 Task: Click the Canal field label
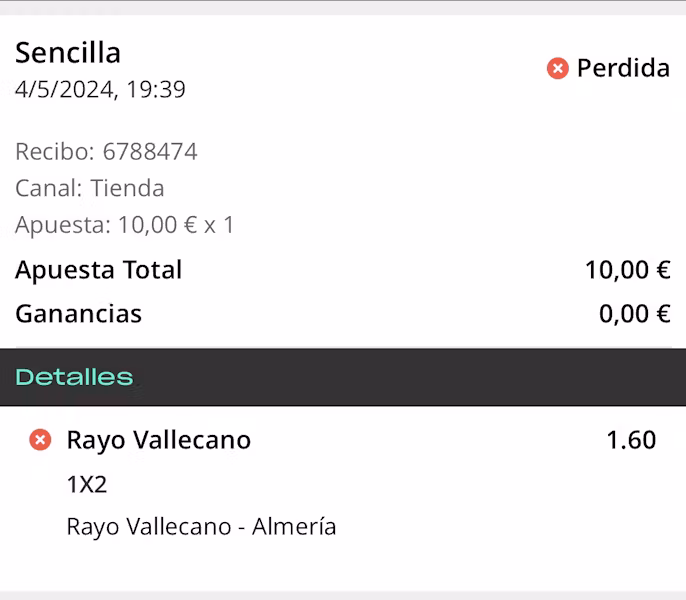pyautogui.click(x=48, y=188)
